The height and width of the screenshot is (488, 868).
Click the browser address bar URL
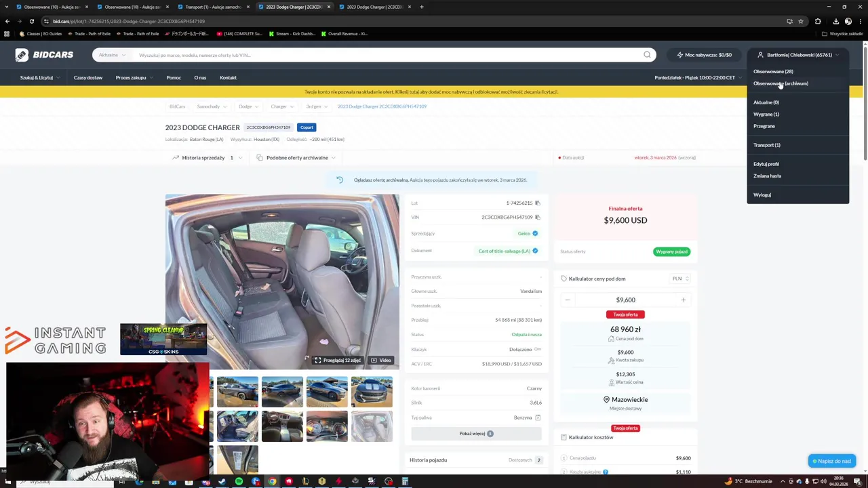[x=129, y=21]
